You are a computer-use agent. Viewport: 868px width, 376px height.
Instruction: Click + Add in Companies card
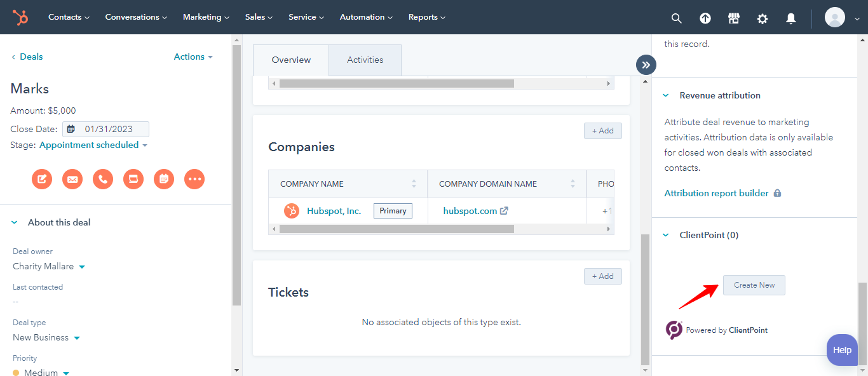click(603, 131)
